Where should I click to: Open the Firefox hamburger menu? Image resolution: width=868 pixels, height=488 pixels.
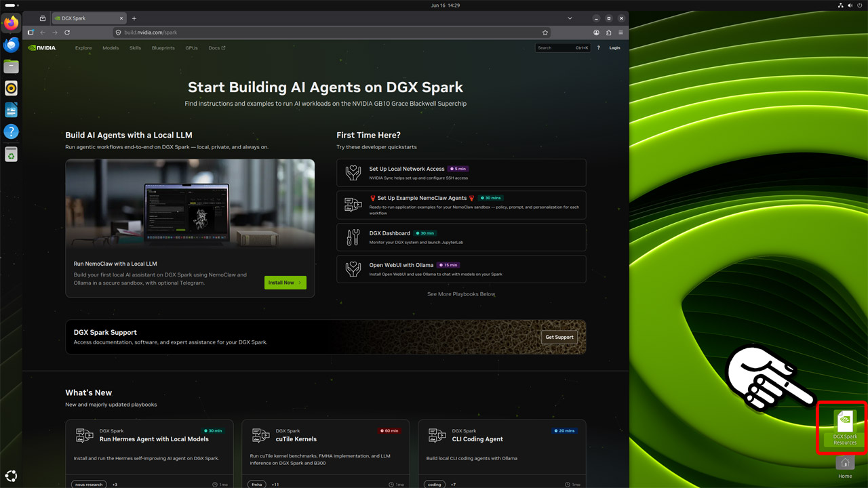pyautogui.click(x=621, y=33)
